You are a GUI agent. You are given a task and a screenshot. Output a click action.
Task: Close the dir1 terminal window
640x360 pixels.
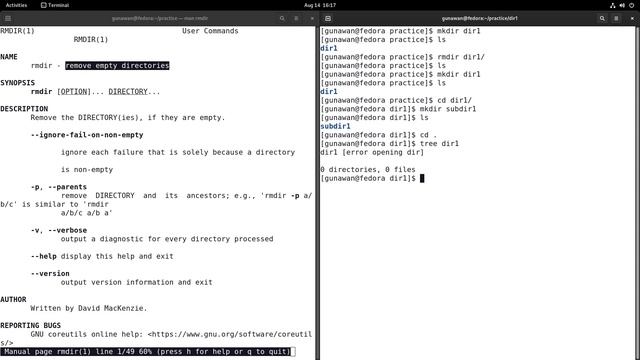[x=632, y=18]
